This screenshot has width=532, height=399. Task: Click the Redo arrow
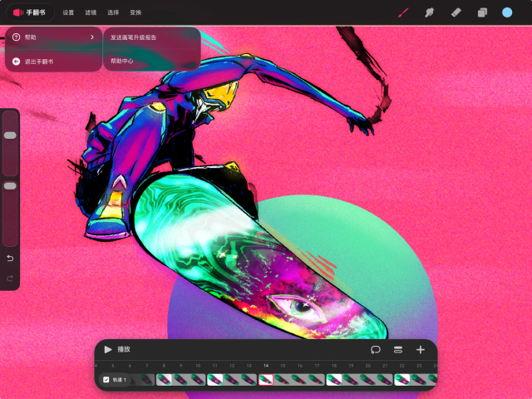click(10, 278)
